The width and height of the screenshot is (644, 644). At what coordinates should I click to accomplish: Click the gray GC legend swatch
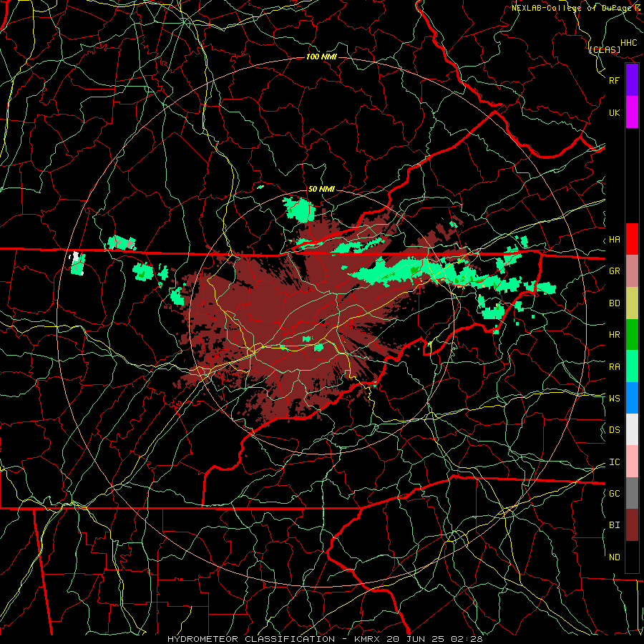[632, 493]
